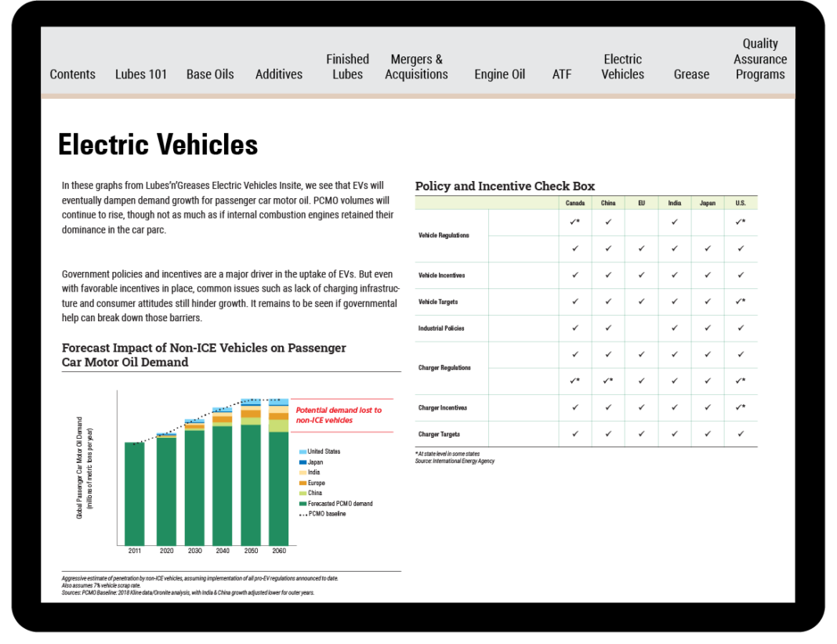
Task: Navigate to the Lubes 101 section
Action: pos(141,74)
